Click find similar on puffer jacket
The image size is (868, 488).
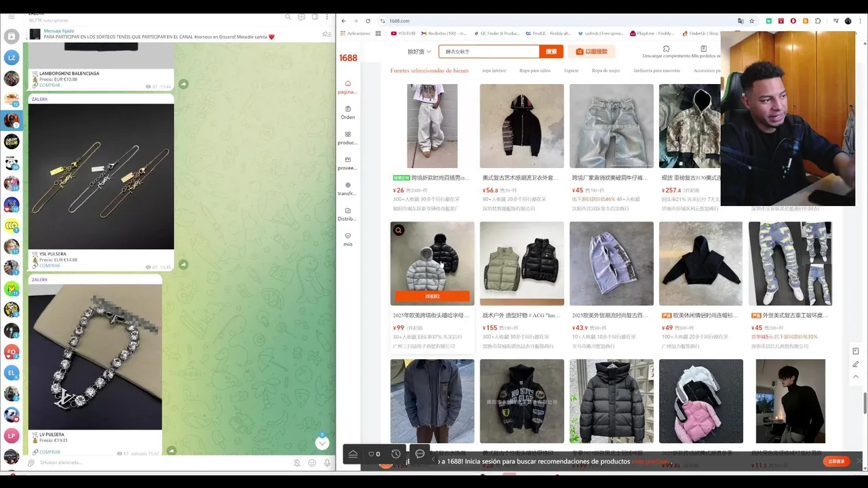pyautogui.click(x=432, y=296)
